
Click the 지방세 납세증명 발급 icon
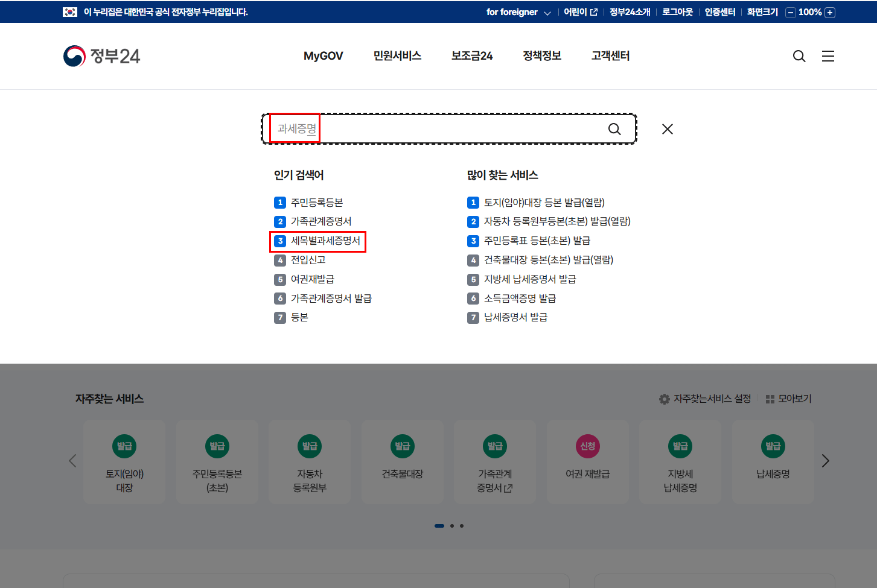[680, 461]
